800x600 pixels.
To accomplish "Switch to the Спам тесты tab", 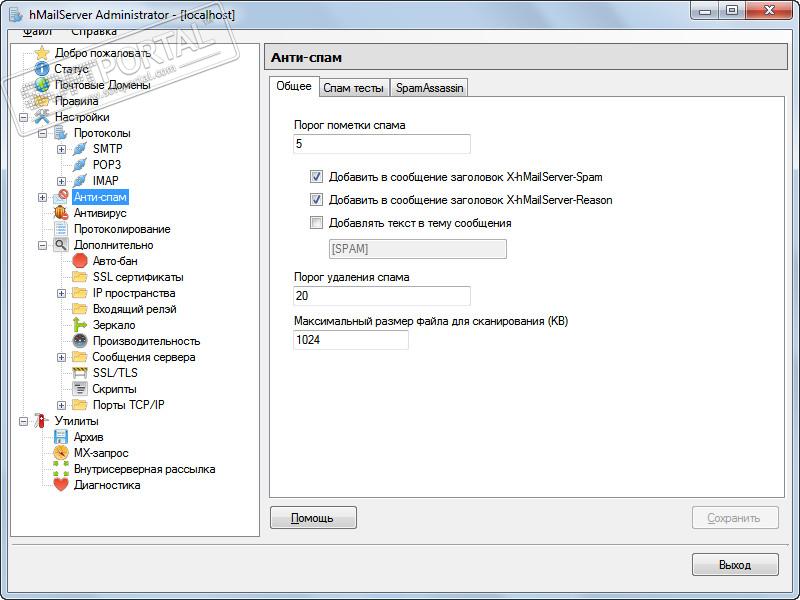I will click(x=354, y=88).
